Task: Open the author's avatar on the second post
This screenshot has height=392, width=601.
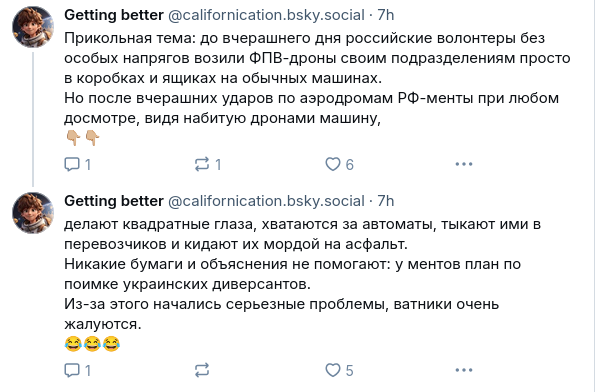Action: coord(33,213)
